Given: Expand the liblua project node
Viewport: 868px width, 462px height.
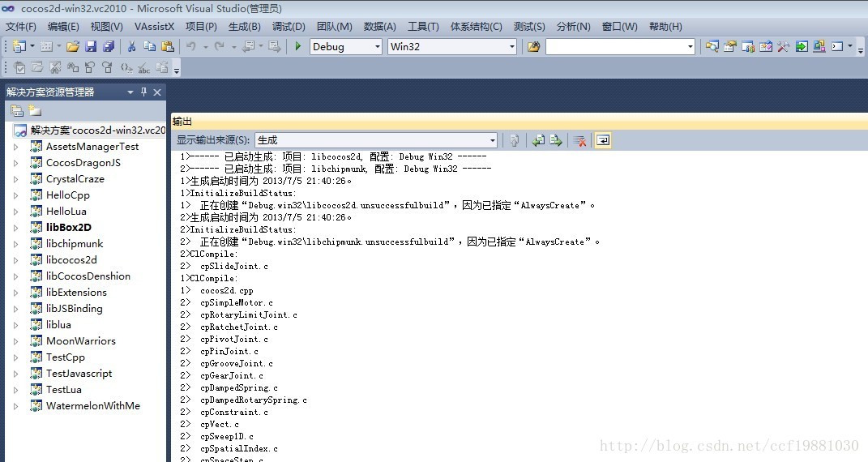Looking at the screenshot, I should click(15, 325).
